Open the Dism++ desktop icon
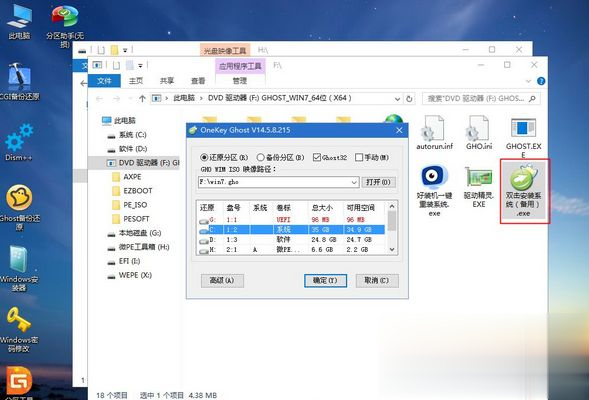This screenshot has height=400, width=589. click(x=19, y=142)
